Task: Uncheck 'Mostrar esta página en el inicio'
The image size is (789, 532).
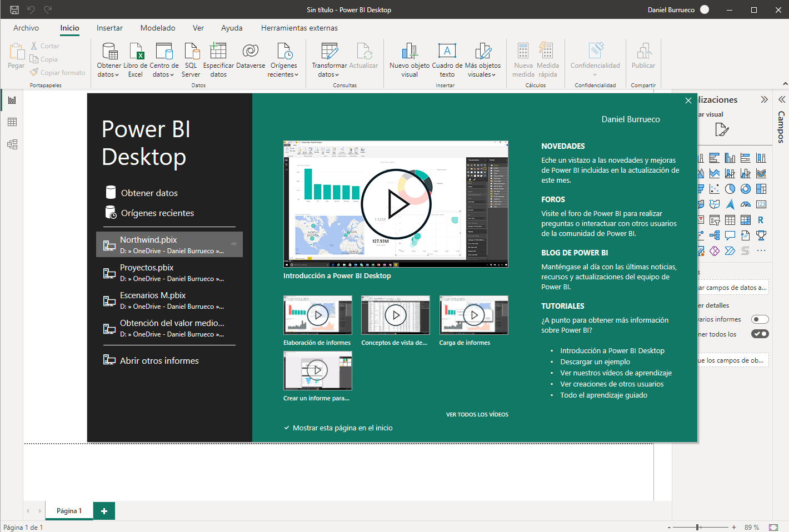Action: pyautogui.click(x=287, y=428)
